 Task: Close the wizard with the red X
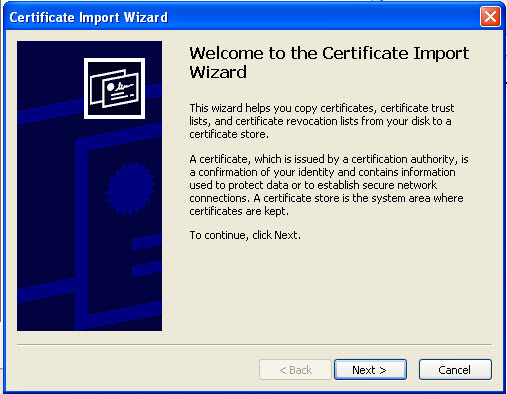(x=490, y=16)
